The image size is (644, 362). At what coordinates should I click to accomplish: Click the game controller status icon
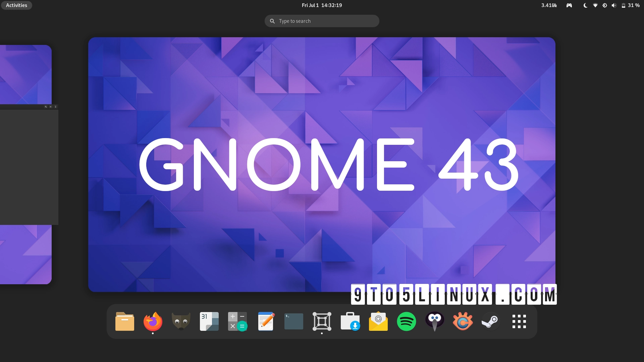[569, 5]
